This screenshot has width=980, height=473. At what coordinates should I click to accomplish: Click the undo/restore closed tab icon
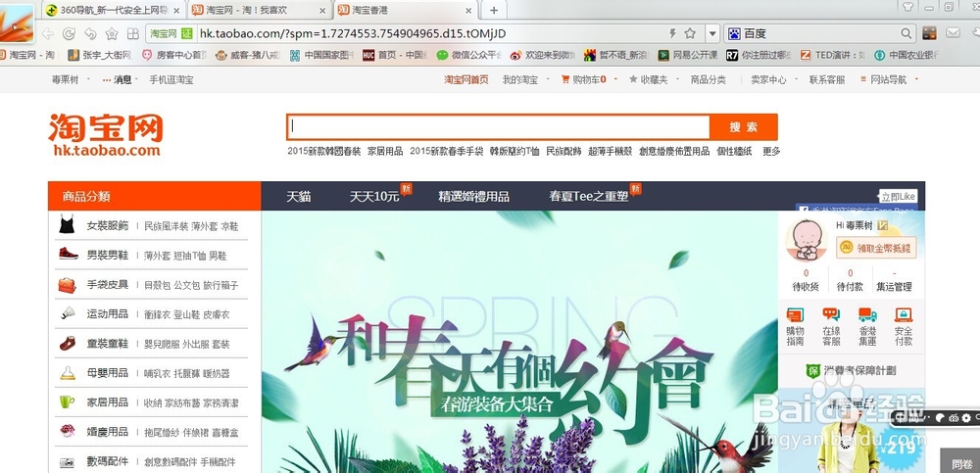(90, 33)
